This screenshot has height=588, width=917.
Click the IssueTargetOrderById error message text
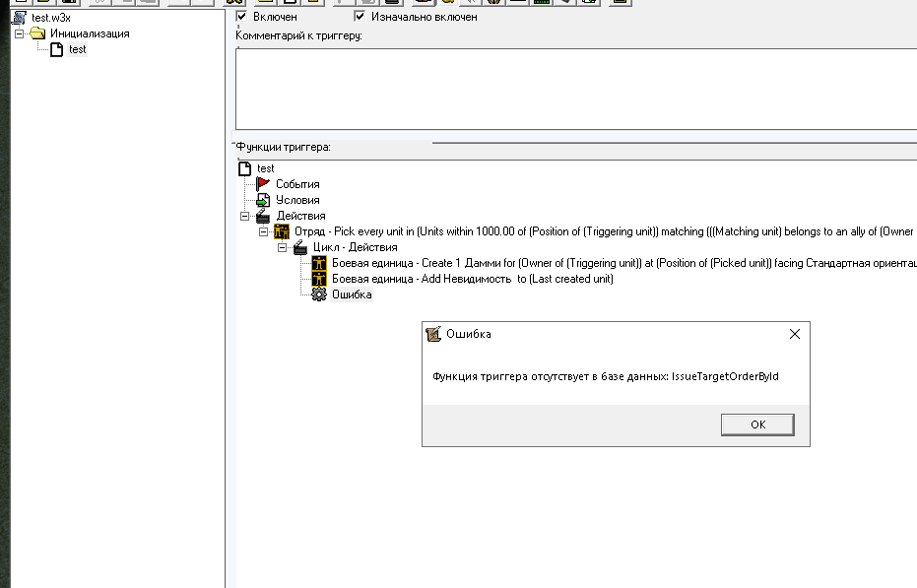[x=606, y=376]
